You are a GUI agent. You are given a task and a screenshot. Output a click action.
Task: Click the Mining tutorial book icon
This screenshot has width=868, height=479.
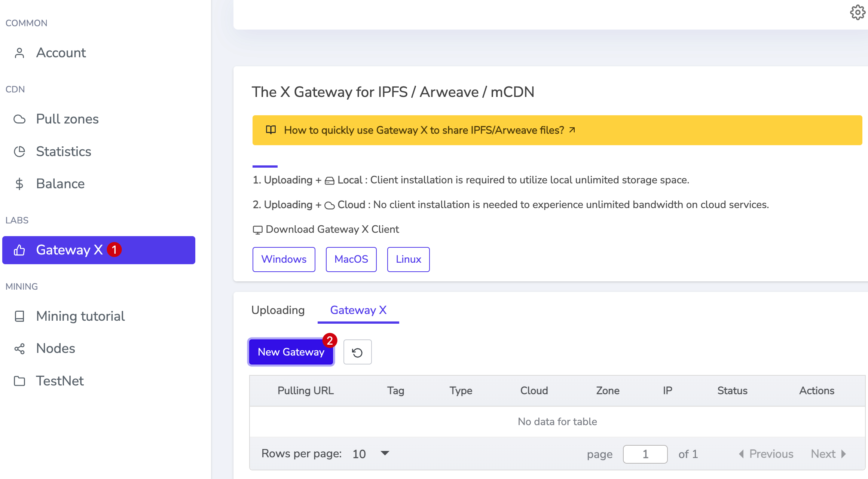pyautogui.click(x=19, y=316)
